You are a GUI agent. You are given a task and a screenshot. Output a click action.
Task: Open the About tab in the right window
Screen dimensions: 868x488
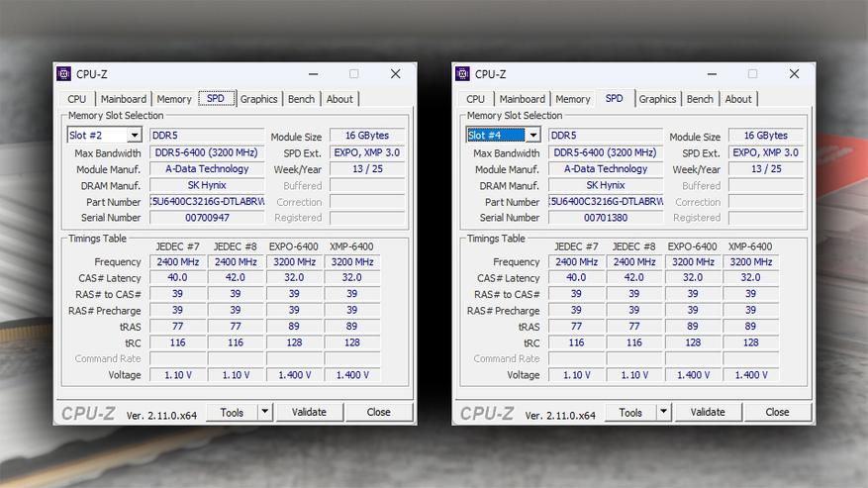point(738,99)
